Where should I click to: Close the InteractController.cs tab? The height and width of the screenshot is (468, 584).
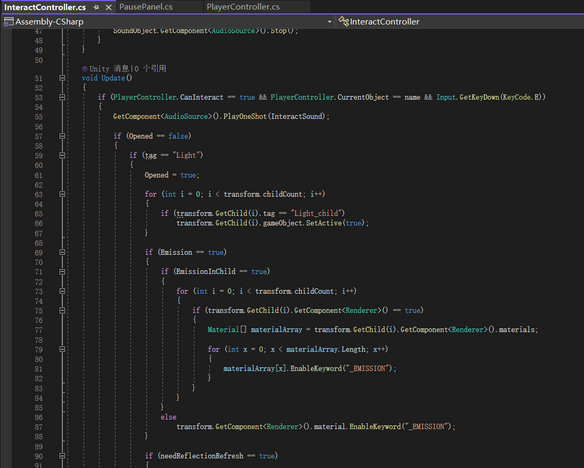(x=108, y=7)
